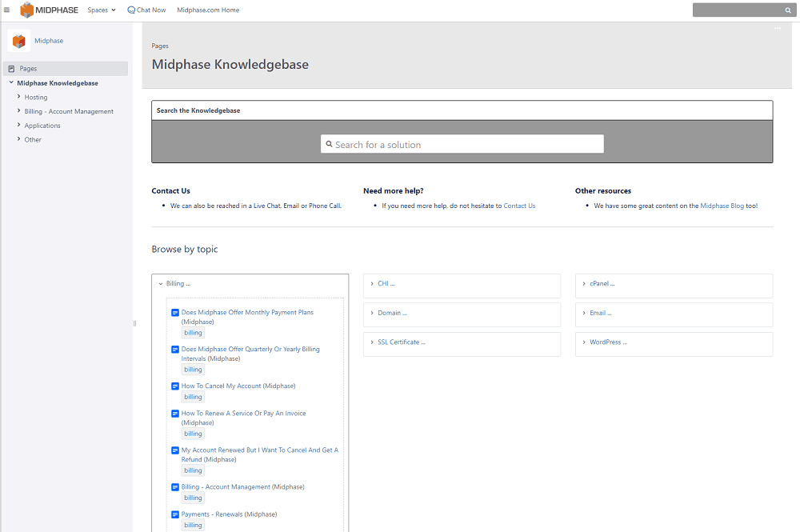
Task: Click the Midphase logo in header
Action: click(x=49, y=10)
